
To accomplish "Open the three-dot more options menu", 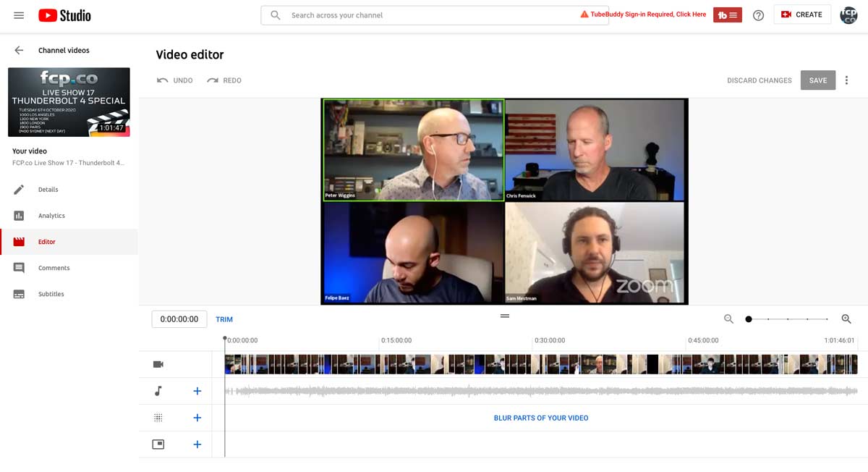I will point(846,80).
